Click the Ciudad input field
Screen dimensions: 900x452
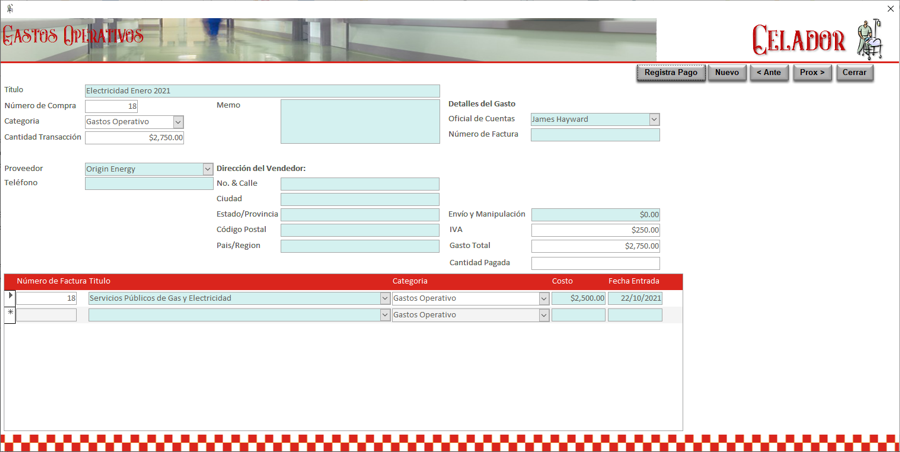tap(360, 199)
